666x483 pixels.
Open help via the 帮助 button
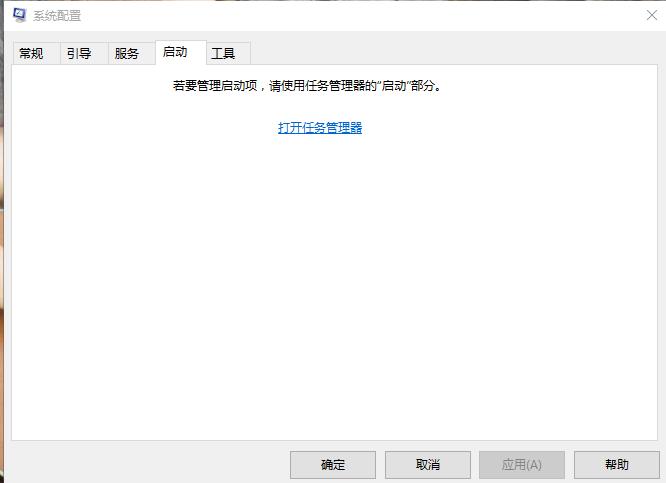[x=616, y=465]
